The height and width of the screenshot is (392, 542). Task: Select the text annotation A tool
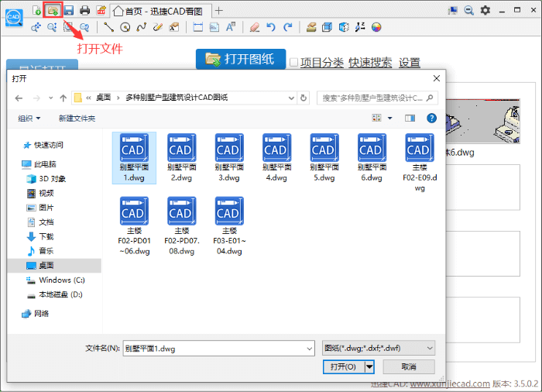click(231, 27)
